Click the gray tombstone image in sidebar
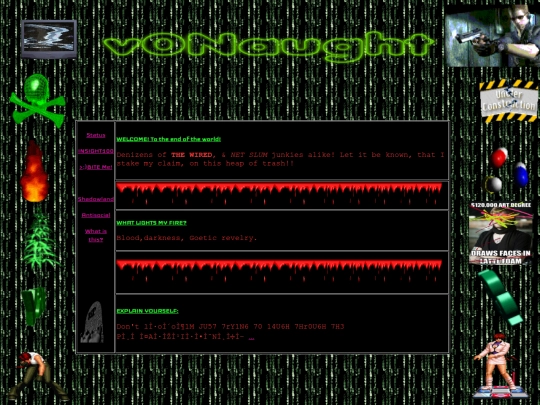 pyautogui.click(x=92, y=322)
